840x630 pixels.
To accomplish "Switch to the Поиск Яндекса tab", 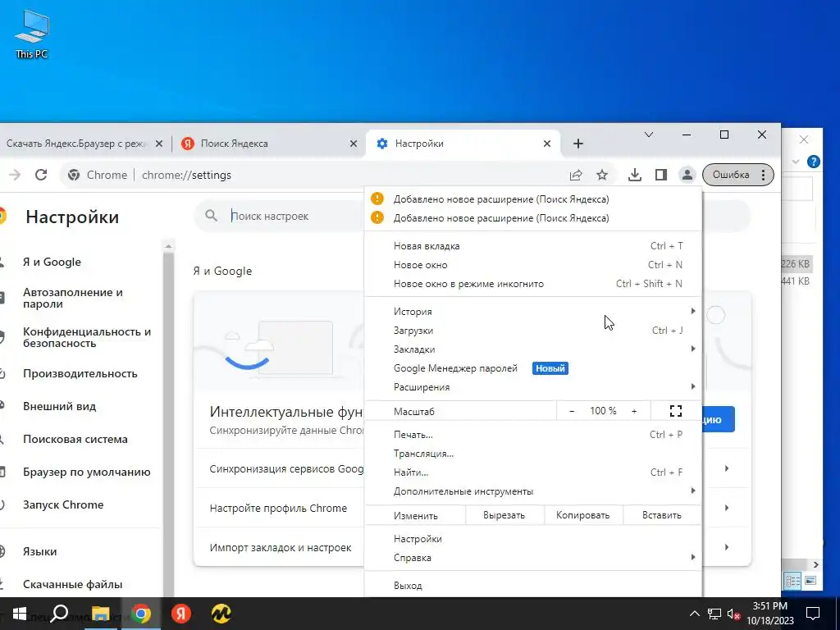I will coord(269,144).
